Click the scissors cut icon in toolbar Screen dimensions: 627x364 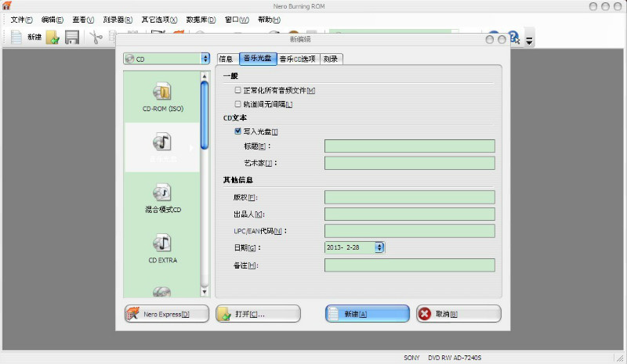pyautogui.click(x=96, y=38)
